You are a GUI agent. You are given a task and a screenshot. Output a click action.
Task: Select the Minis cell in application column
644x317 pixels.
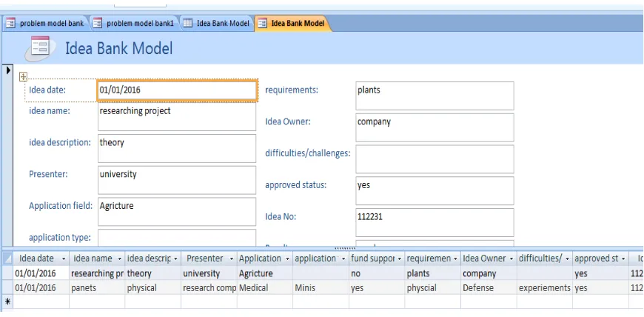coord(321,288)
